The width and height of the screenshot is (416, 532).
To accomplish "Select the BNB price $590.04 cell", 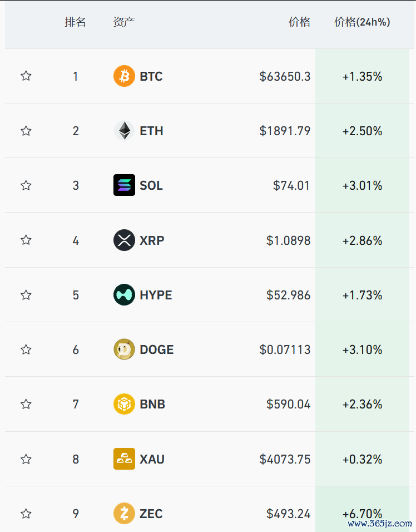I will [288, 404].
